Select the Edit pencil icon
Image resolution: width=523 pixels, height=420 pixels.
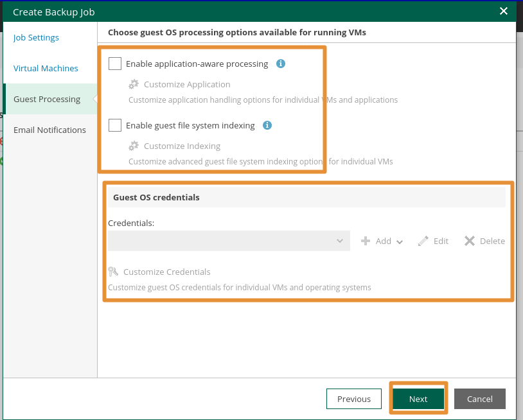[422, 241]
